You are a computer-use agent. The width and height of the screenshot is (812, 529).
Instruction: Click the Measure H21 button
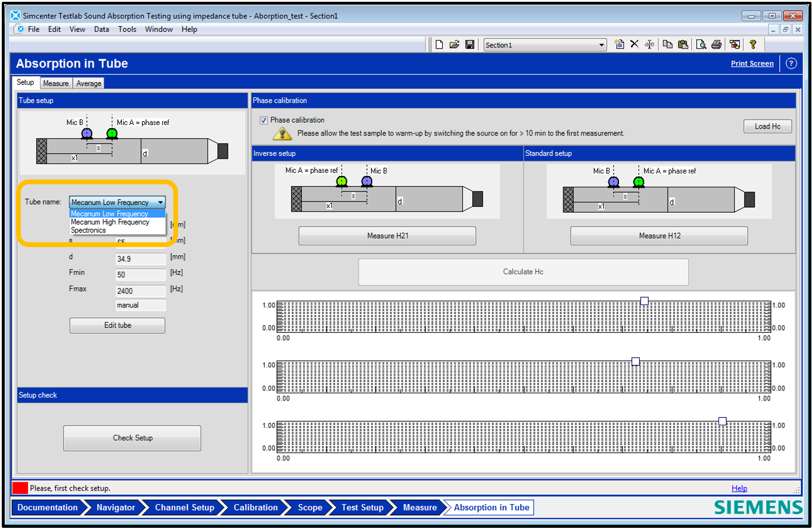pyautogui.click(x=387, y=236)
